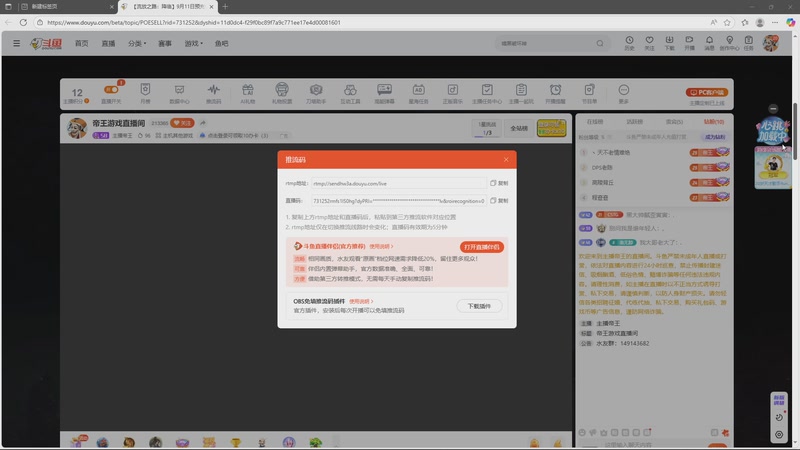The image size is (800, 450).
Task: Open the 消息 bell notifications icon
Action: click(x=709, y=43)
